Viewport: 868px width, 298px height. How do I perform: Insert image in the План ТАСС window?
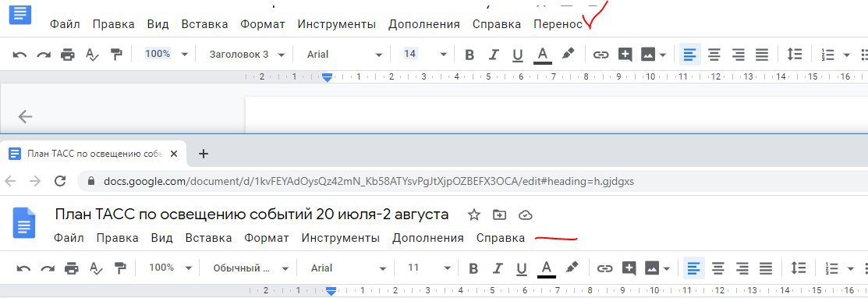pos(652,268)
